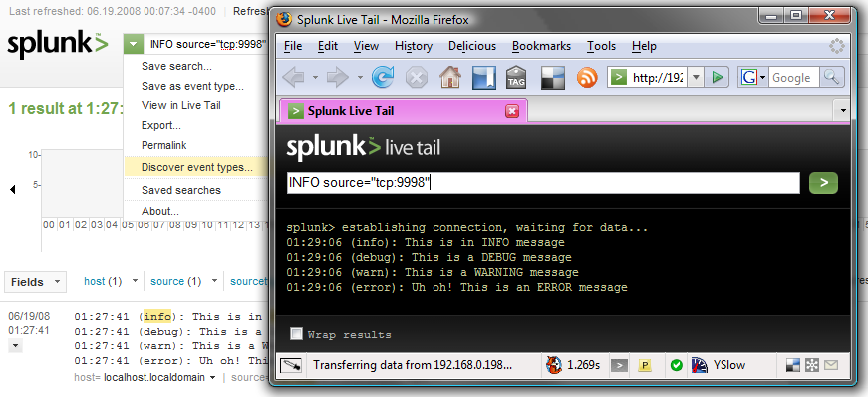The width and height of the screenshot is (868, 397).
Task: Open the host (1) field dropdown arrow
Action: 135,281
